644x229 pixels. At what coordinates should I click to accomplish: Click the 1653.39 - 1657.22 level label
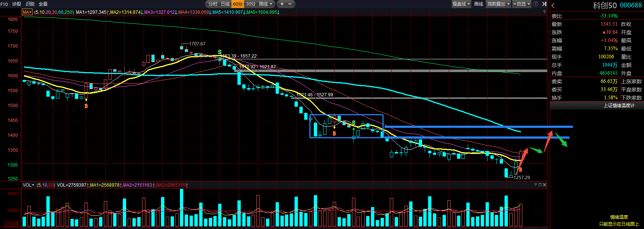(x=239, y=56)
